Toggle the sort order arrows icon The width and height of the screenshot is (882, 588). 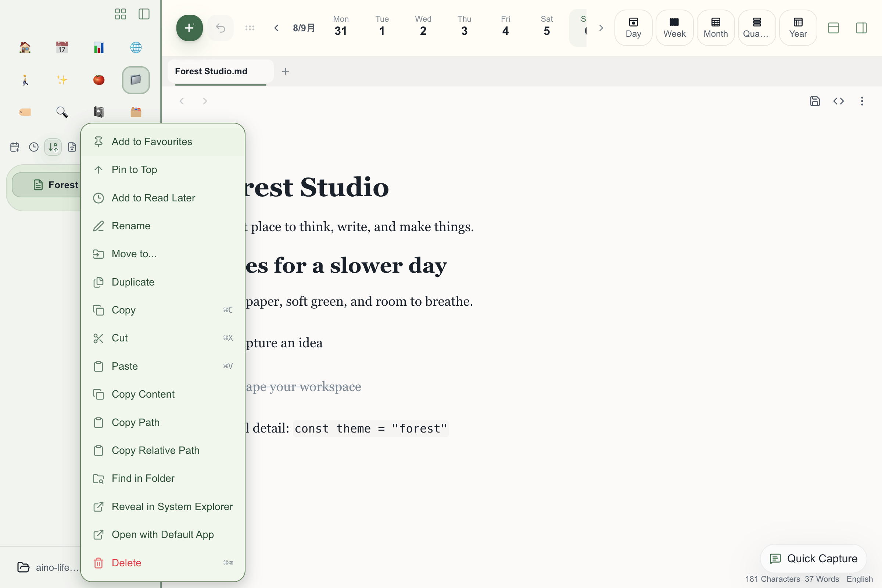pos(53,147)
